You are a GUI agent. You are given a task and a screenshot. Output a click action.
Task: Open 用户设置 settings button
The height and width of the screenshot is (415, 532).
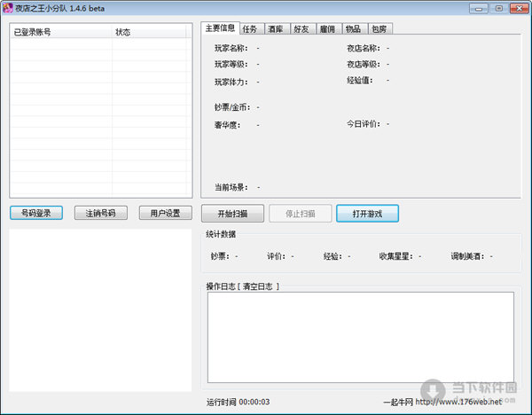[x=166, y=213]
